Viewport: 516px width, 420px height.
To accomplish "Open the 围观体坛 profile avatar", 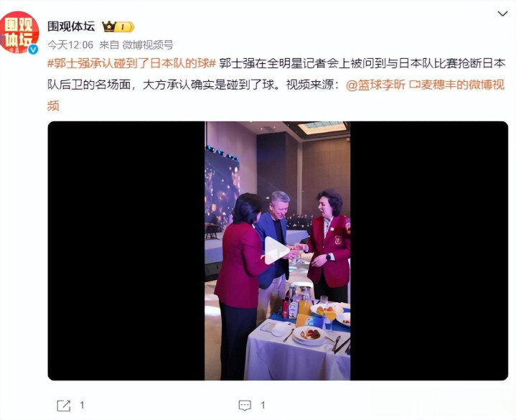I will [19, 32].
